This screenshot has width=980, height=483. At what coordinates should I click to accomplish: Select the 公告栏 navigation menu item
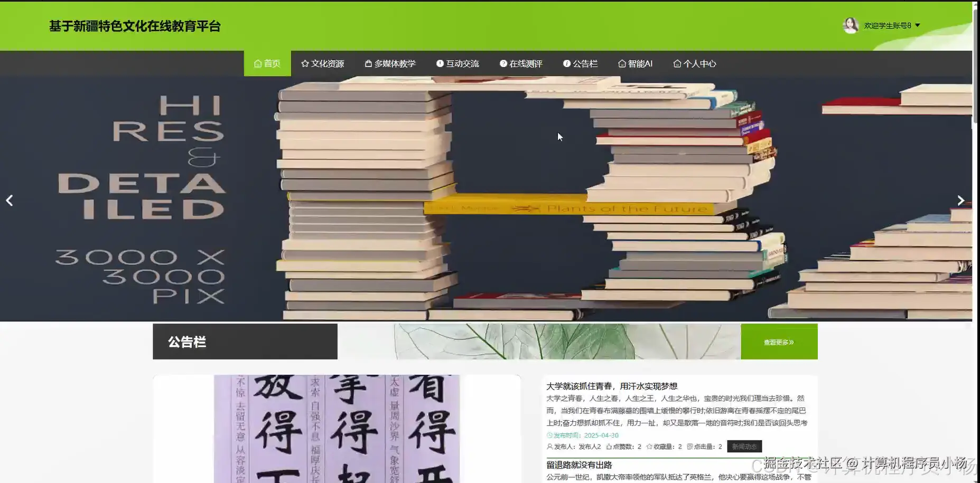pyautogui.click(x=580, y=63)
